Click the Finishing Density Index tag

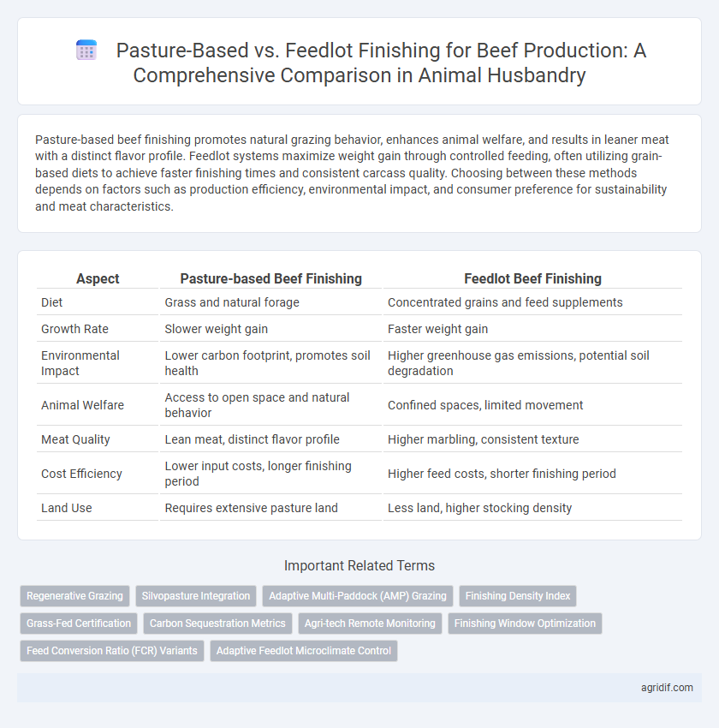(x=518, y=596)
